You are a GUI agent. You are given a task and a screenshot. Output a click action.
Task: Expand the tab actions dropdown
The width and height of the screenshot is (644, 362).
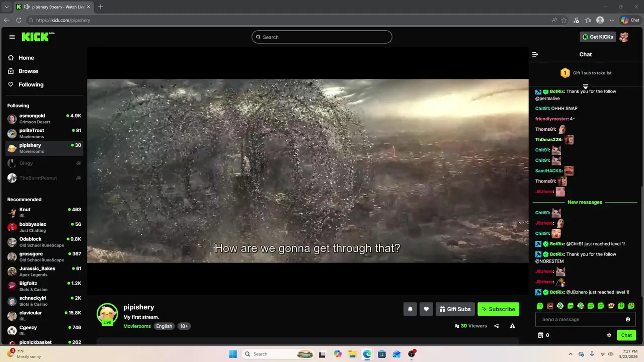coord(7,7)
